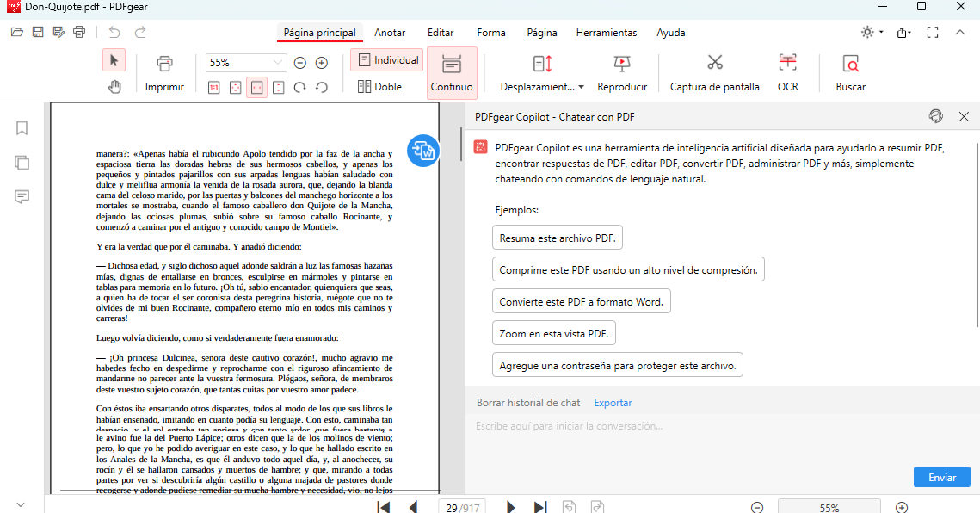Open the theme brightness dropdown
The height and width of the screenshot is (513, 980).
[872, 32]
